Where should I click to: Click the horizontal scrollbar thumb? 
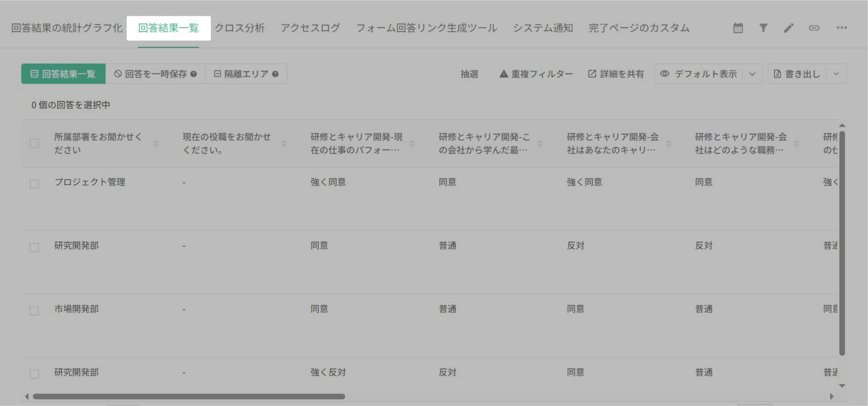189,396
